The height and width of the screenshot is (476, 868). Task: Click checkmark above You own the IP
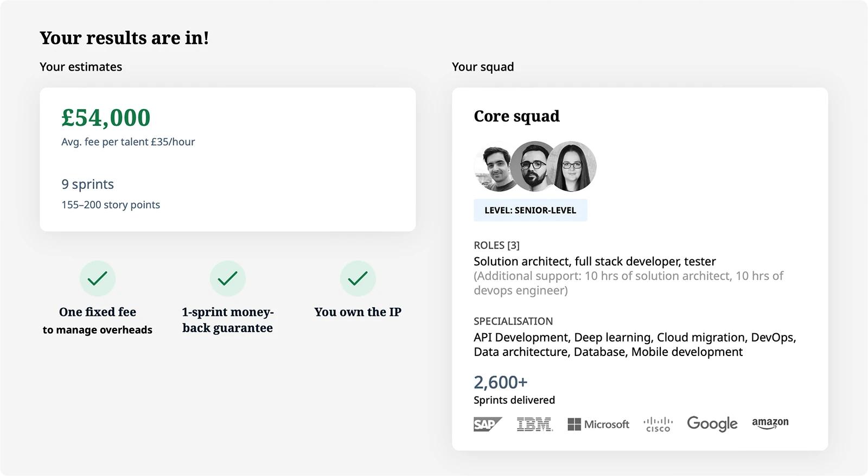point(358,278)
